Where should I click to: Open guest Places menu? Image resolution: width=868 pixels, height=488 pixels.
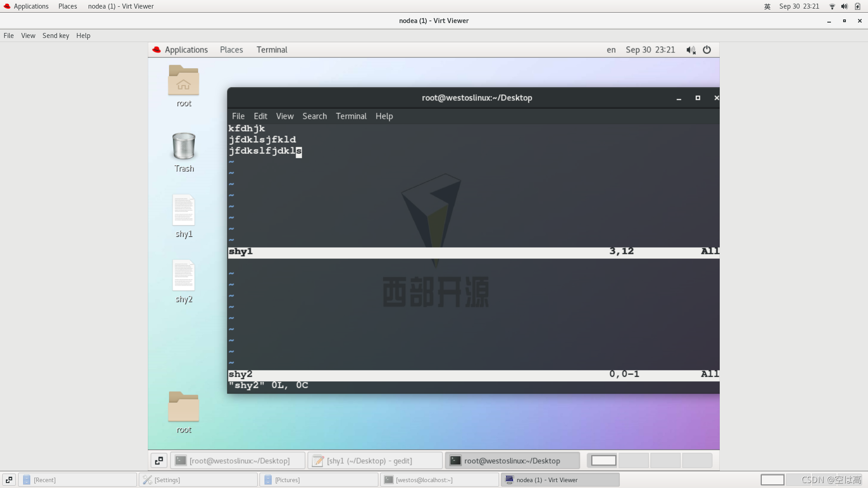(x=231, y=50)
